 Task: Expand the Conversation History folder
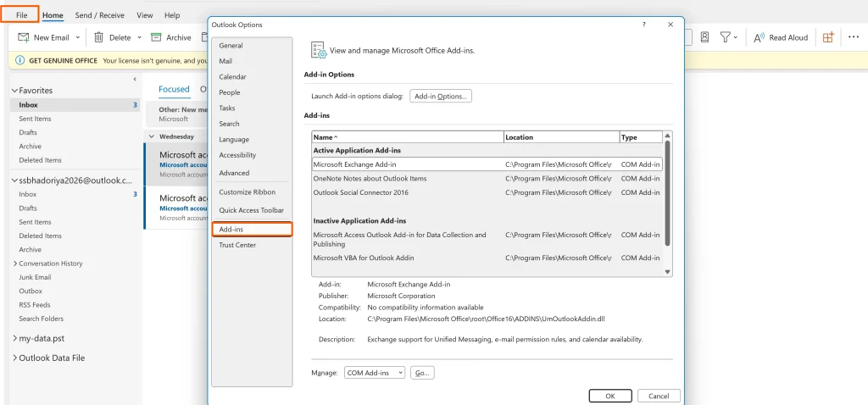[15, 264]
